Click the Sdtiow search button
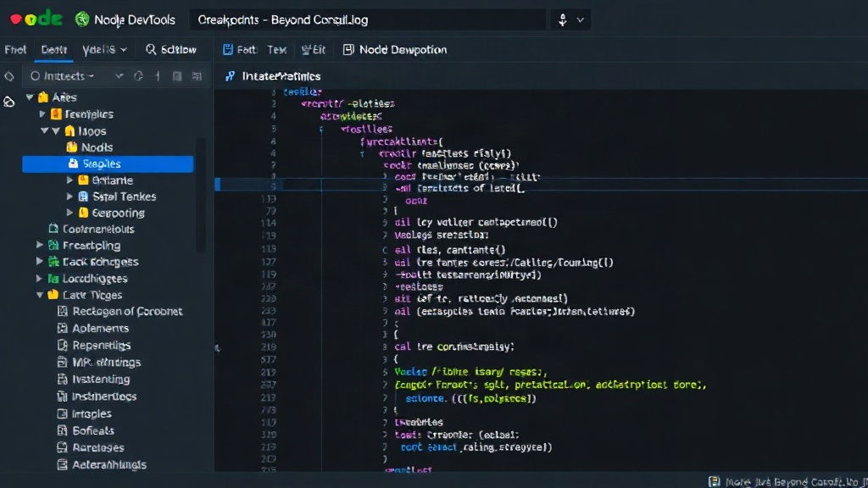This screenshot has width=868, height=488. (x=171, y=50)
